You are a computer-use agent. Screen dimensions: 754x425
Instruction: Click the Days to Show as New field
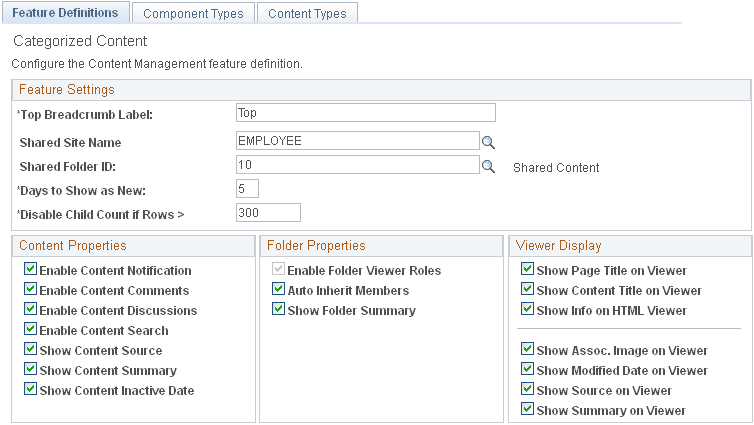pos(247,189)
